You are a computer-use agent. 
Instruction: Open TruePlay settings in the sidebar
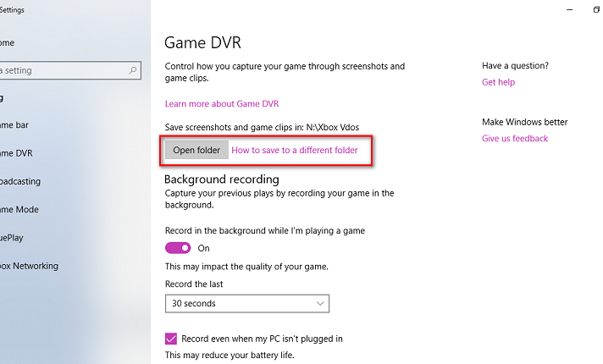(12, 238)
